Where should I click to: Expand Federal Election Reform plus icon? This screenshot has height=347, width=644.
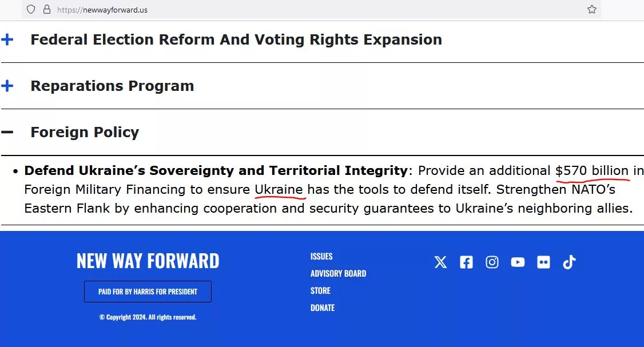7,39
